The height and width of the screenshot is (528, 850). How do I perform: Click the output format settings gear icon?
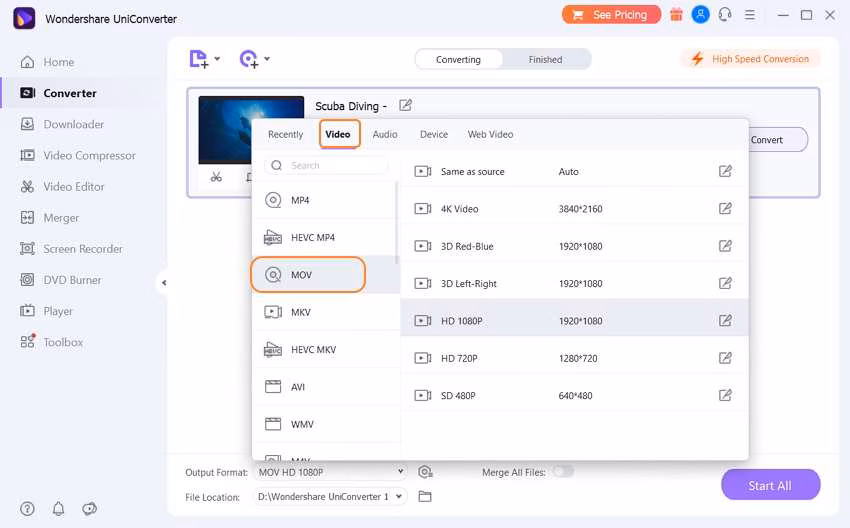click(425, 472)
